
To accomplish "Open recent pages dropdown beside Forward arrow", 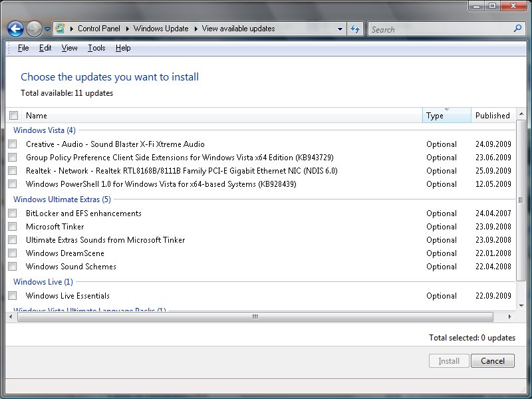I will pos(47,29).
